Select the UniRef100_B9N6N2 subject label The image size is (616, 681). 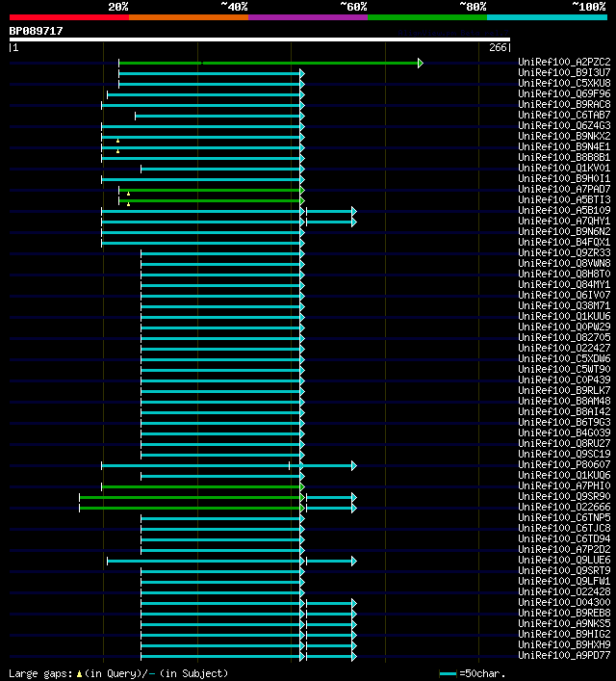(x=564, y=231)
